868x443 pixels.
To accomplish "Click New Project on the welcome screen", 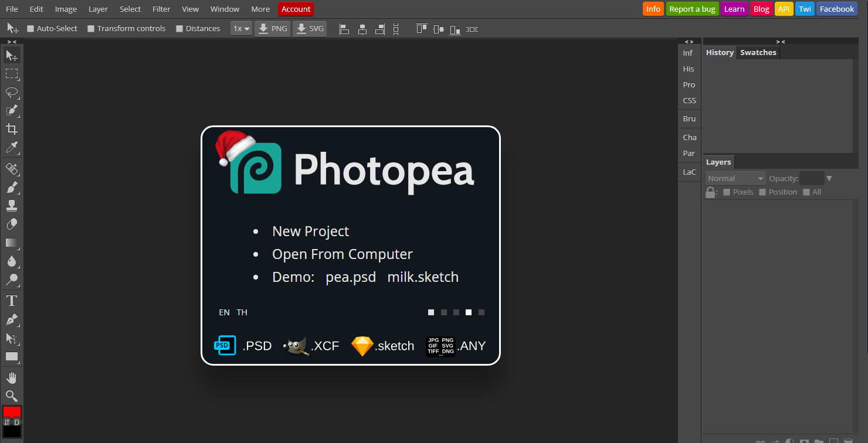I will point(310,231).
